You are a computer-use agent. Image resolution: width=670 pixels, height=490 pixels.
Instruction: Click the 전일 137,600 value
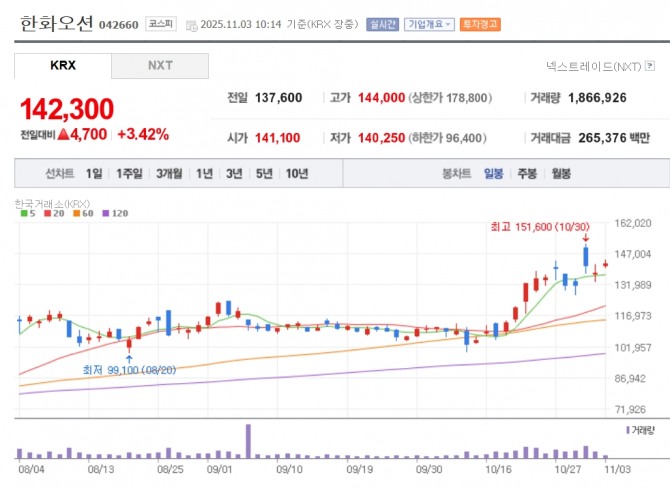click(279, 98)
